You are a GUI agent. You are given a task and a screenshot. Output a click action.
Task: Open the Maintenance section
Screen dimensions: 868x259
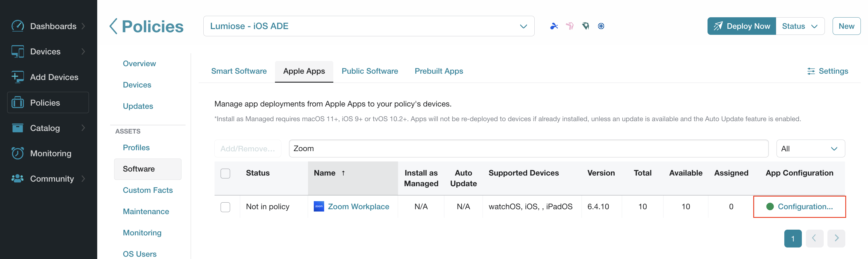[x=146, y=212]
